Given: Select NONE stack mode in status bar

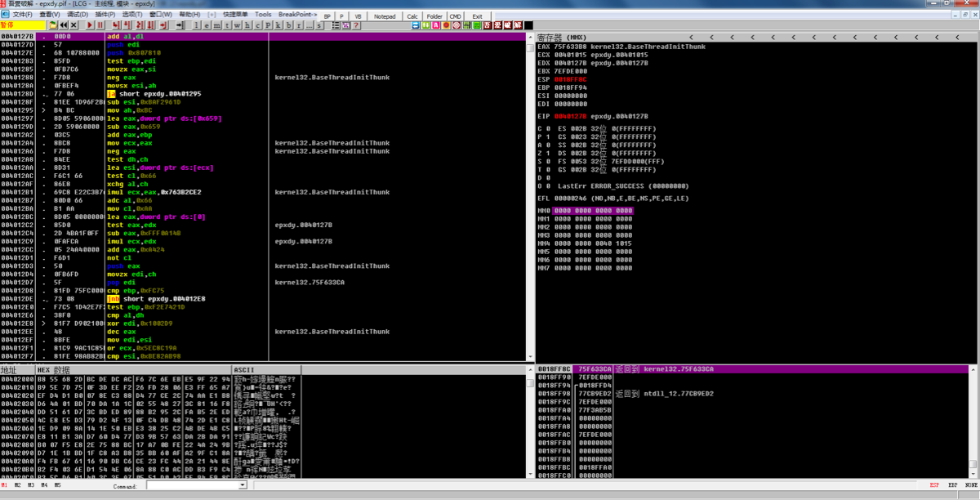Looking at the screenshot, I should [971, 485].
